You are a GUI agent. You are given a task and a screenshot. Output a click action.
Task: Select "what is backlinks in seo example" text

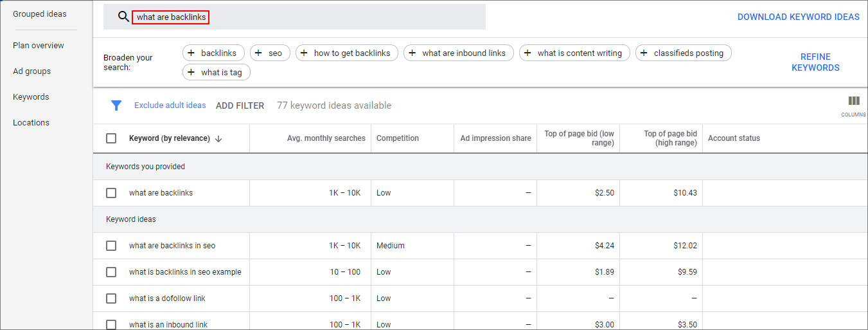coord(185,272)
